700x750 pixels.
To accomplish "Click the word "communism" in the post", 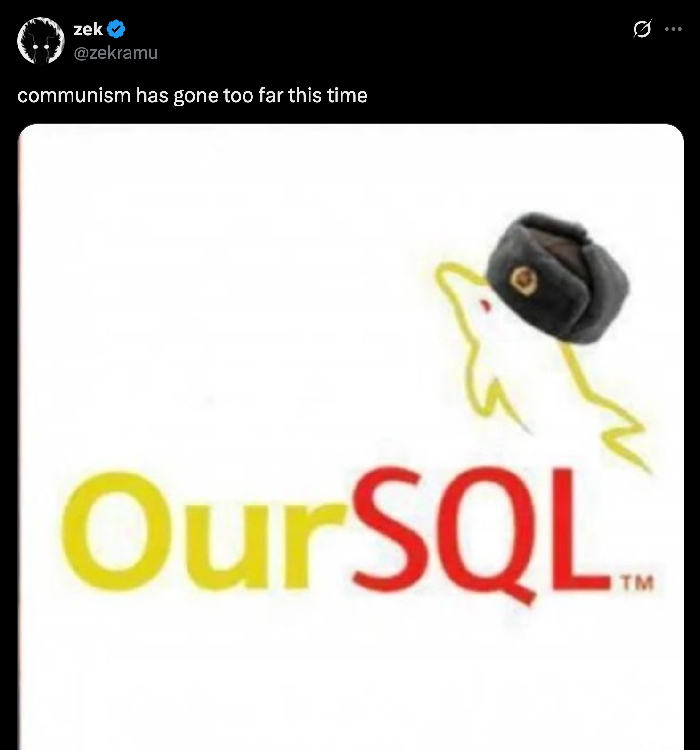I will 74,96.
